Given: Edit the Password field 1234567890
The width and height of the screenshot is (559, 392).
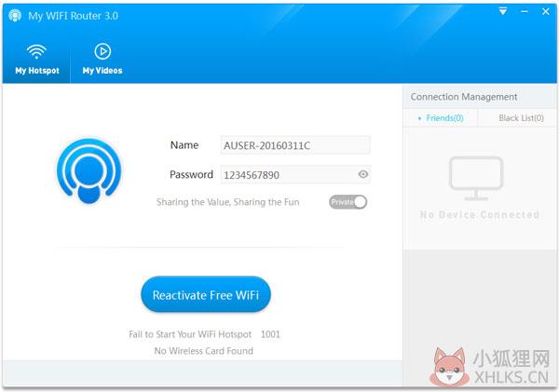Looking at the screenshot, I should (x=295, y=175).
